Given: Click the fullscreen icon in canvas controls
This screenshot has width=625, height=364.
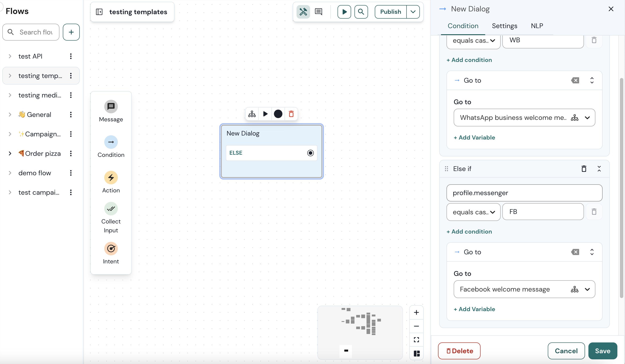Looking at the screenshot, I should click(416, 339).
